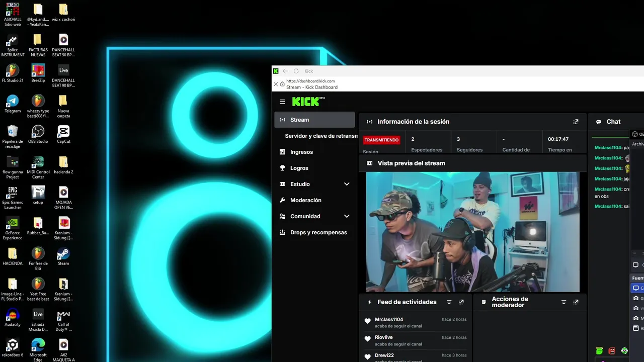Click the Espectadores count
Viewport: 644px width, 362px height.
(413, 139)
